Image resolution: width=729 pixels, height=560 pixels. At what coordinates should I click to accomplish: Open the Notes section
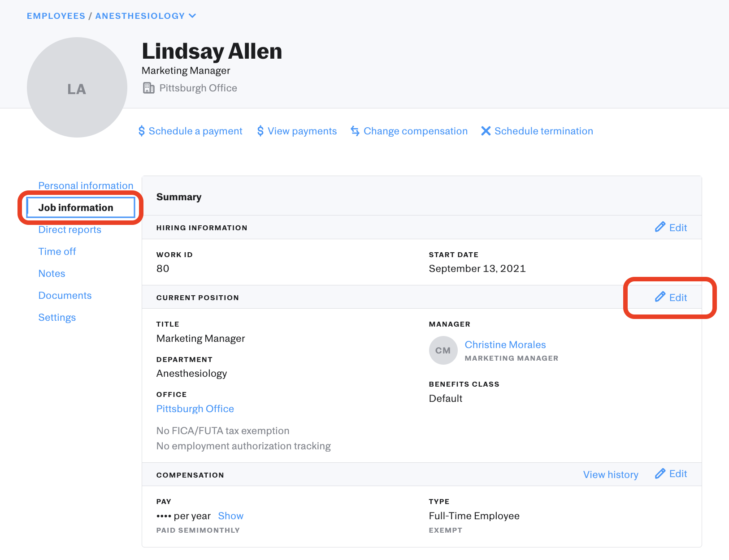click(x=52, y=273)
